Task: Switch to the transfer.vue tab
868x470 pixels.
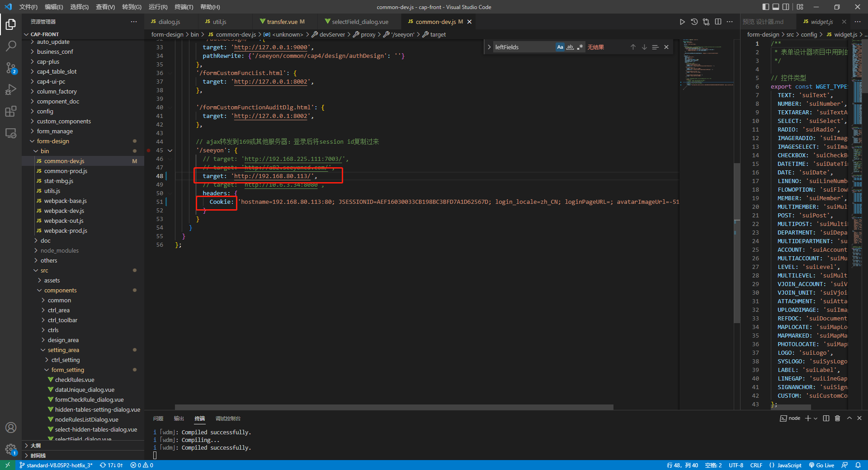Action: [x=282, y=22]
